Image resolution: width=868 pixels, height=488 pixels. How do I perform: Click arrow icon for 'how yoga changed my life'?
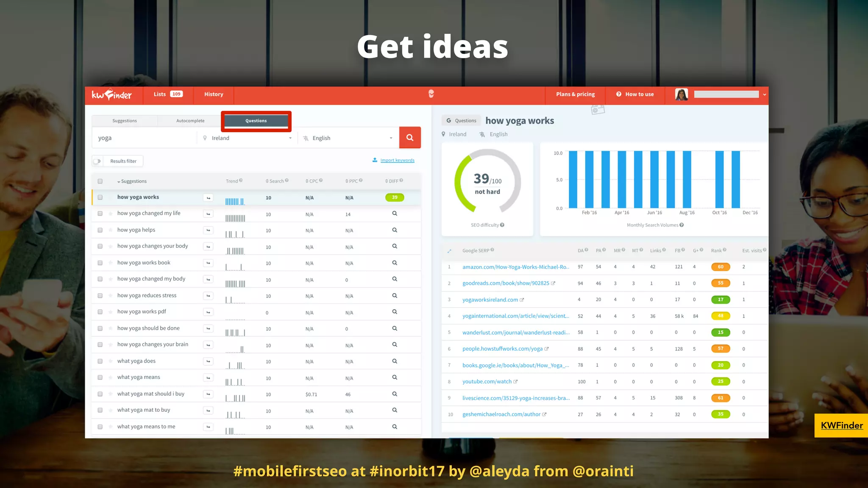(x=208, y=214)
